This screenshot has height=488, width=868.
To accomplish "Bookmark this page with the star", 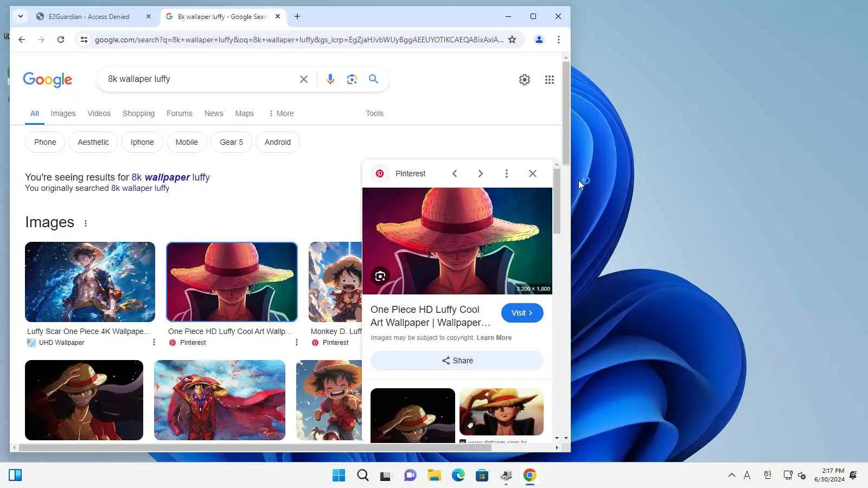I will pyautogui.click(x=512, y=40).
